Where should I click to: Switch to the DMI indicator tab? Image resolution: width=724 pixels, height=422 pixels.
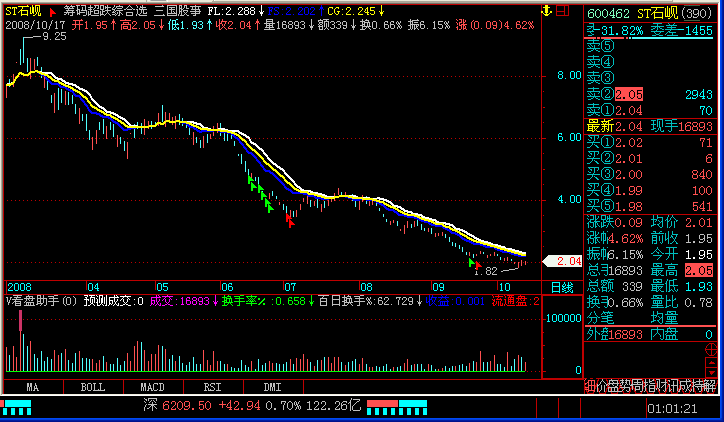click(272, 387)
